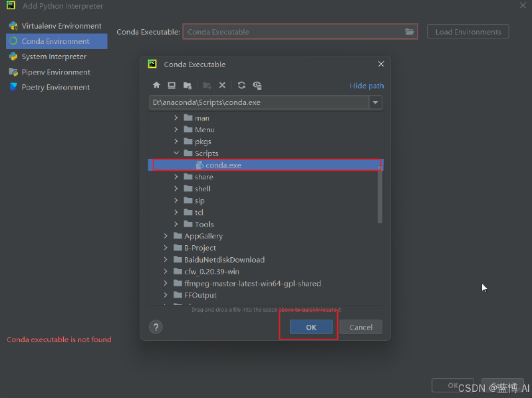Click the Hide path link

coord(367,86)
